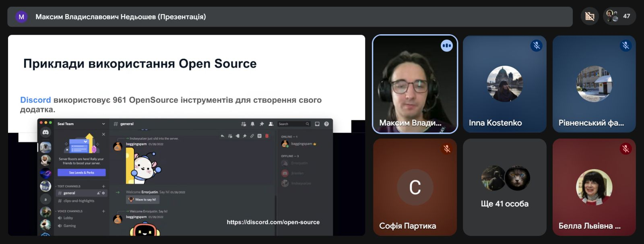
Task: Pin message from message actions bar
Action: pyautogui.click(x=244, y=136)
